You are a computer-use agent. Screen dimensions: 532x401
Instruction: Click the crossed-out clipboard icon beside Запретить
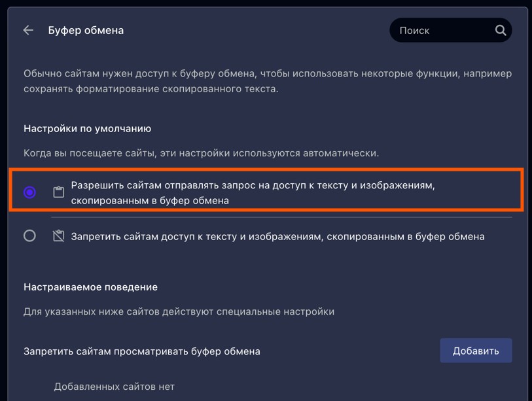click(x=58, y=236)
